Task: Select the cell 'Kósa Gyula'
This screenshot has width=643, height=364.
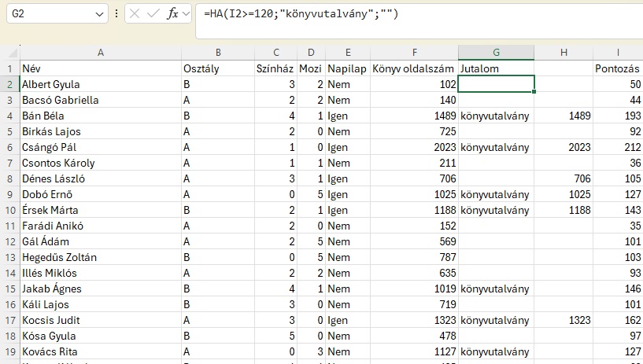Action: pyautogui.click(x=101, y=336)
